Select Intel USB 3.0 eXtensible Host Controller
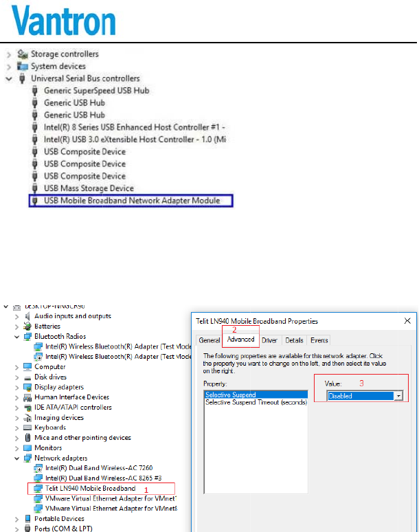The height and width of the screenshot is (532, 419). click(x=135, y=140)
